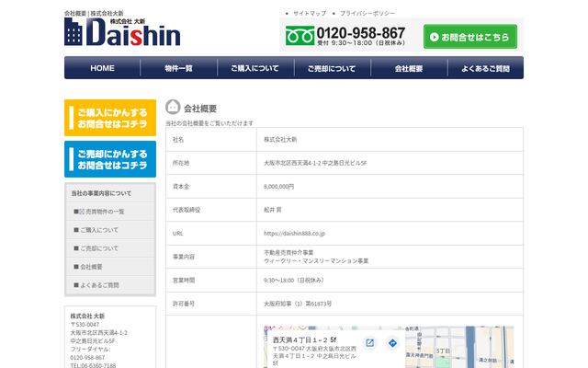The height and width of the screenshot is (368, 588).
Task: Click sidebar heading 当社の事業内容について
Action: [101, 193]
